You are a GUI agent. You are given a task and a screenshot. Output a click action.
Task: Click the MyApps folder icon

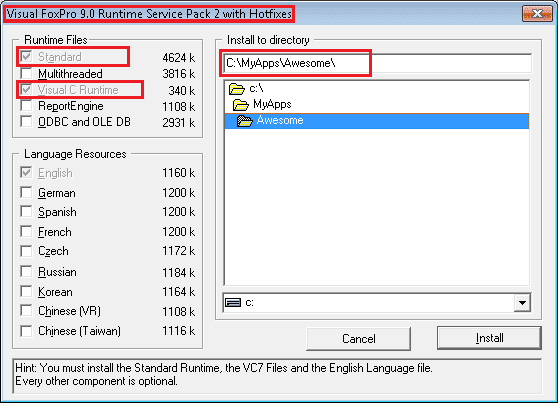coord(241,105)
